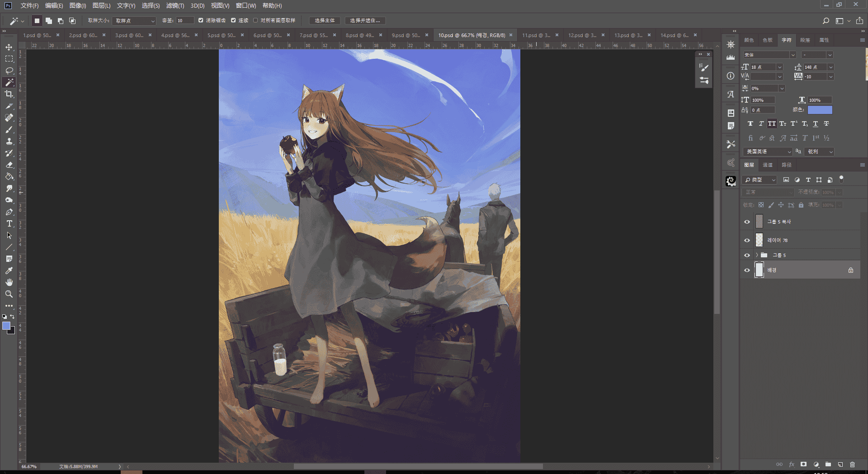Switch to the 5.psd document tab
The width and height of the screenshot is (868, 474).
pyautogui.click(x=222, y=35)
